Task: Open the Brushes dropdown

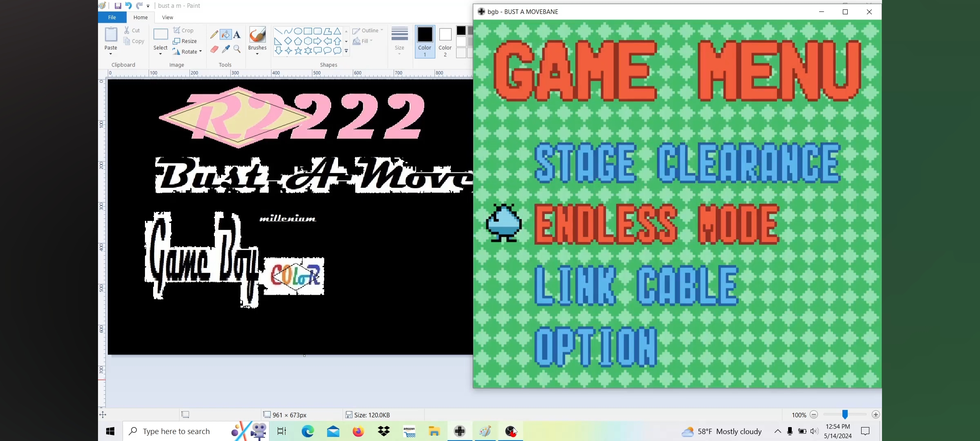Action: (257, 53)
